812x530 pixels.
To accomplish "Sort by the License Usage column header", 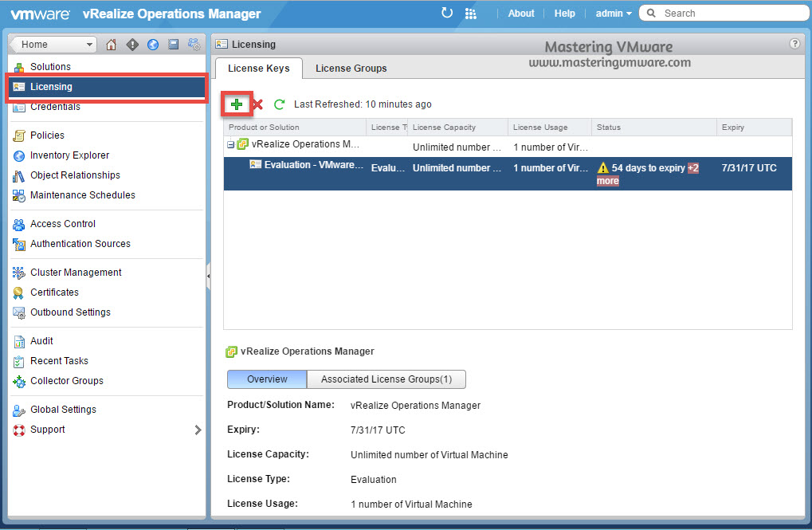I will tap(550, 128).
